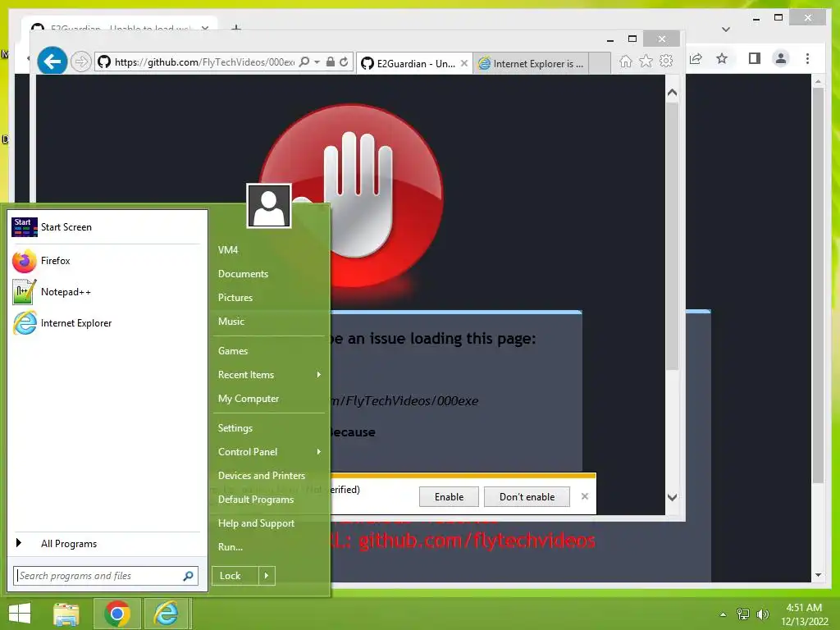840x630 pixels.
Task: Open the Chrome profile avatar
Action: (781, 58)
